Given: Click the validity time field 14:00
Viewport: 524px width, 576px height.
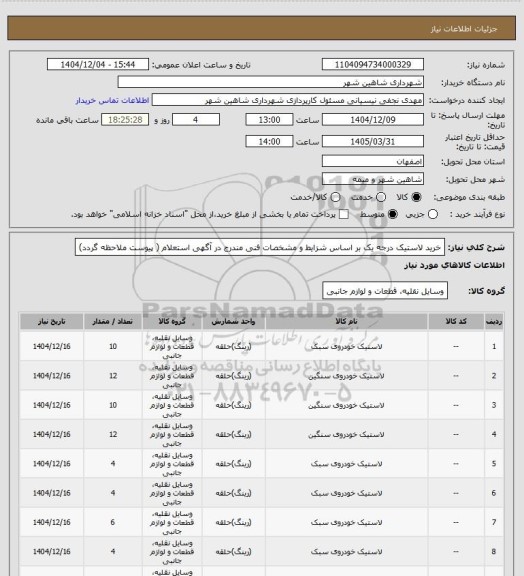Looking at the screenshot, I should click(269, 141).
